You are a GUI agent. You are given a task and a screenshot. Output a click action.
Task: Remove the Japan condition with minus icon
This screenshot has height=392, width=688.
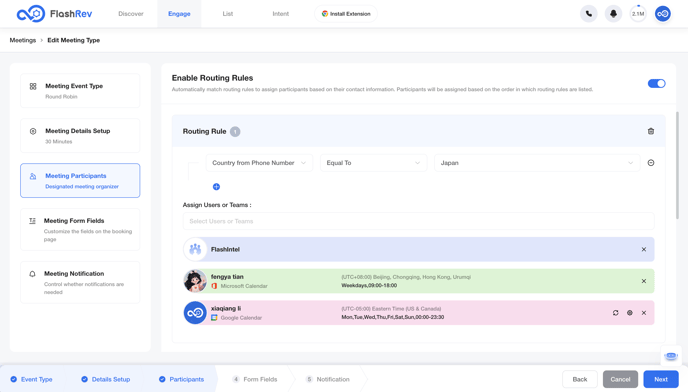click(x=651, y=163)
